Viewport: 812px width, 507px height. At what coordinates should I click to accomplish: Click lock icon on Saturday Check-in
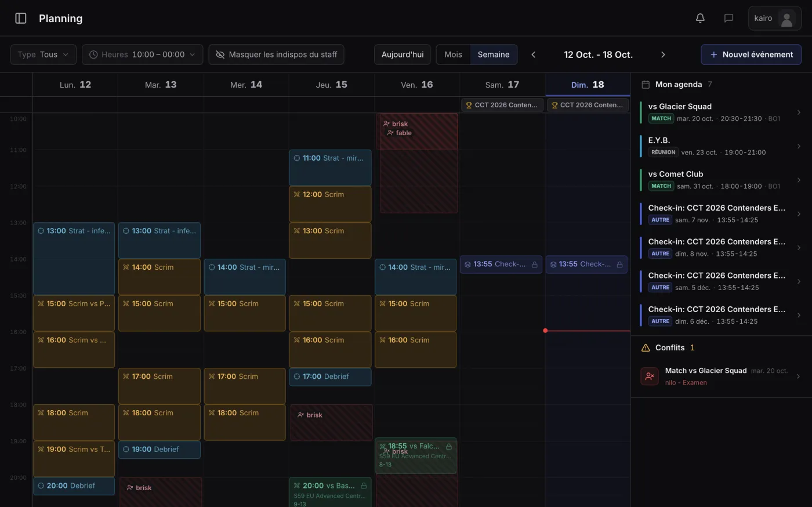point(534,265)
